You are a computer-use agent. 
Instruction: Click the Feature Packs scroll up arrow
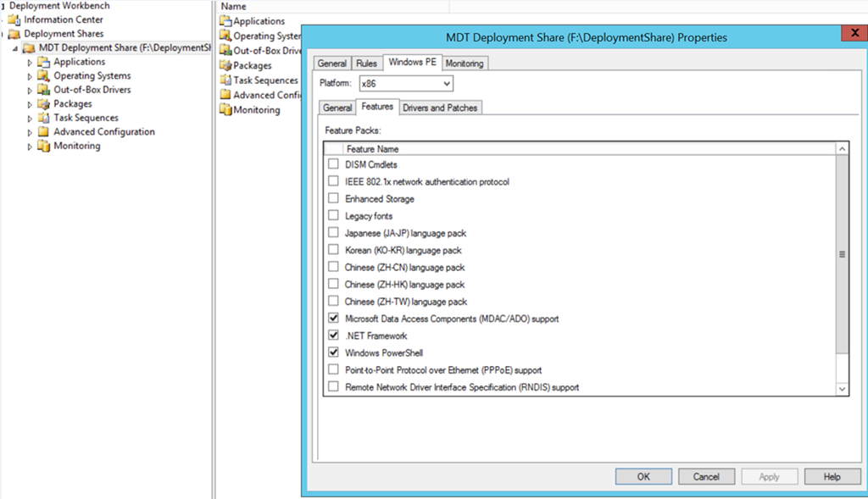point(842,149)
